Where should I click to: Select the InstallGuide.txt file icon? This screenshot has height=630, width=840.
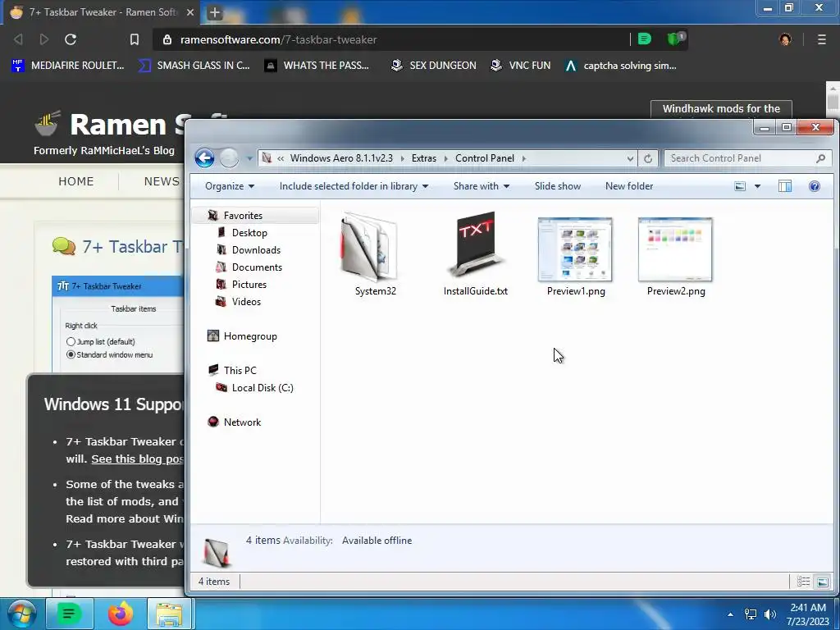(x=475, y=244)
